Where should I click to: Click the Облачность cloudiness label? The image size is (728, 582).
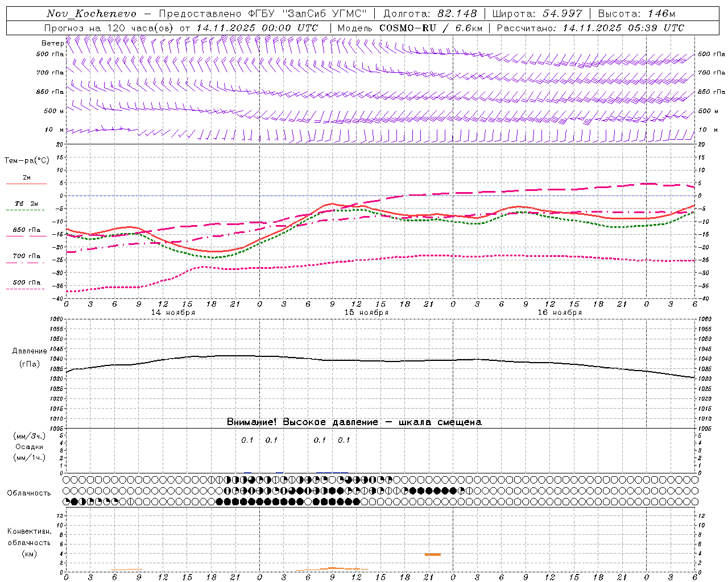pyautogui.click(x=29, y=493)
